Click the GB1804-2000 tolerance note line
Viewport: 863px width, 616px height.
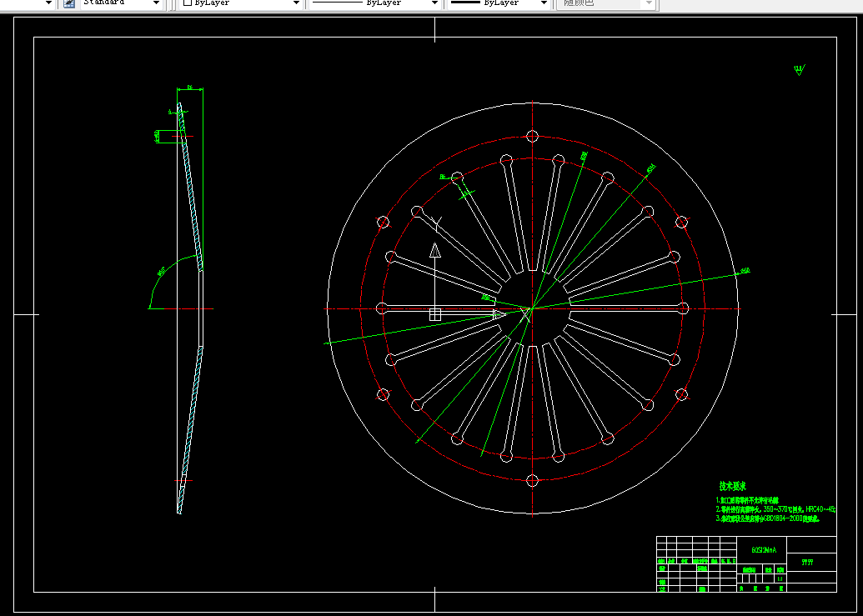click(768, 518)
